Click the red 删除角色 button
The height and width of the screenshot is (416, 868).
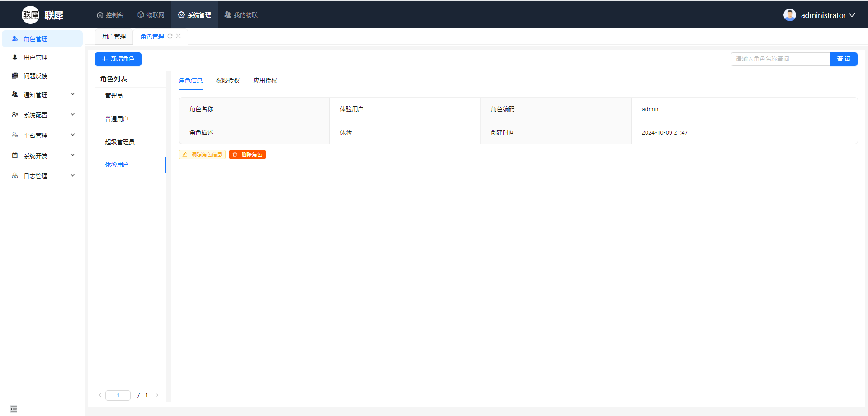247,154
